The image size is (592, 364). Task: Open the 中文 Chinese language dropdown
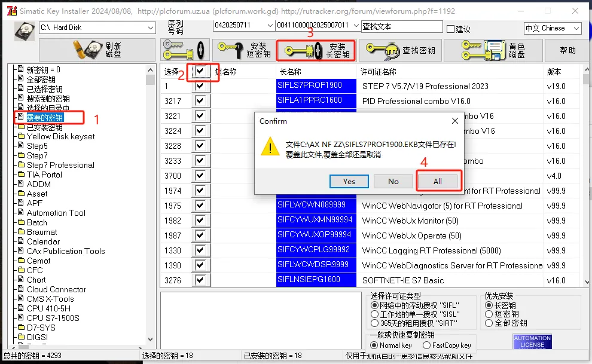553,28
